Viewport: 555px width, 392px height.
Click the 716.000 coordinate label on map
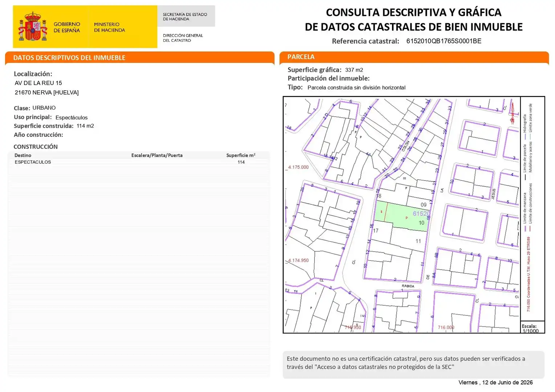[x=446, y=327]
